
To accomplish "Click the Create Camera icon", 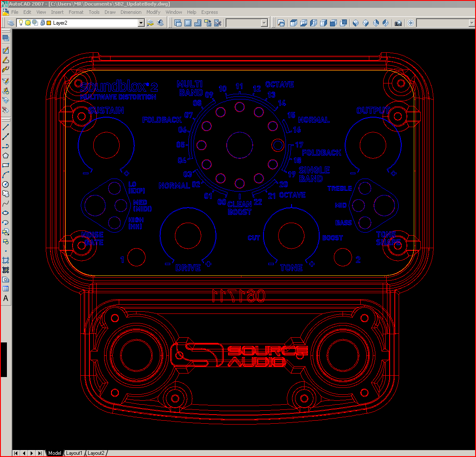I will click(398, 23).
